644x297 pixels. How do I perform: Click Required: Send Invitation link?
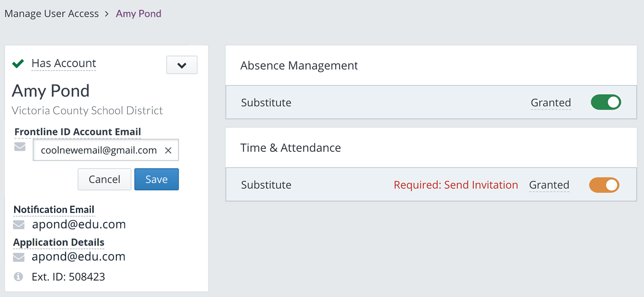[x=456, y=185]
